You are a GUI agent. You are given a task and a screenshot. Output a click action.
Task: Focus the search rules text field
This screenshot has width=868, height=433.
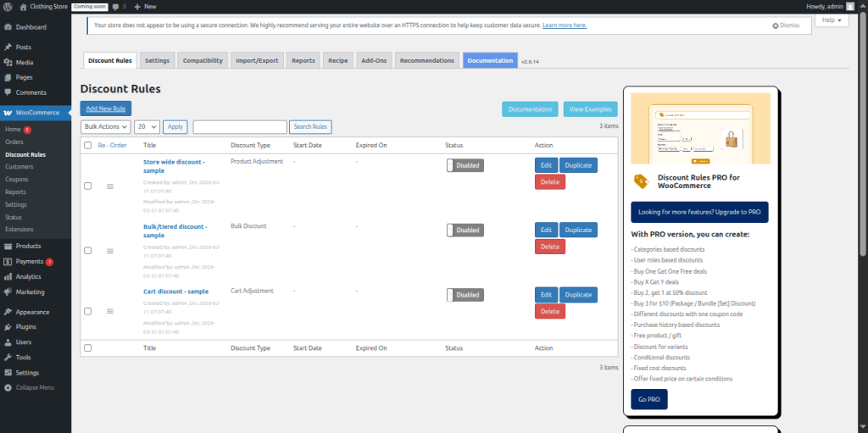click(x=240, y=127)
